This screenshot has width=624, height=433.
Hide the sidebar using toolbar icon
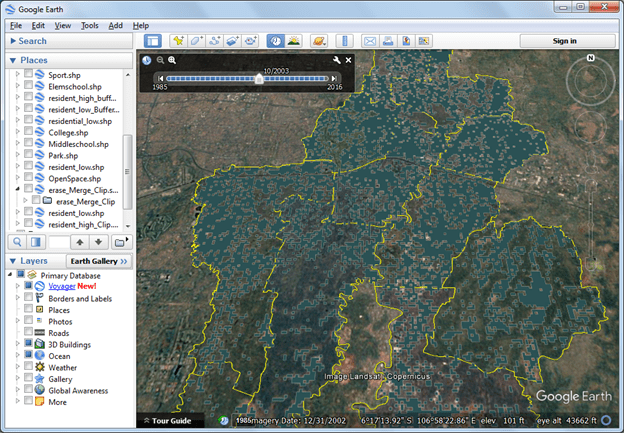(x=153, y=41)
